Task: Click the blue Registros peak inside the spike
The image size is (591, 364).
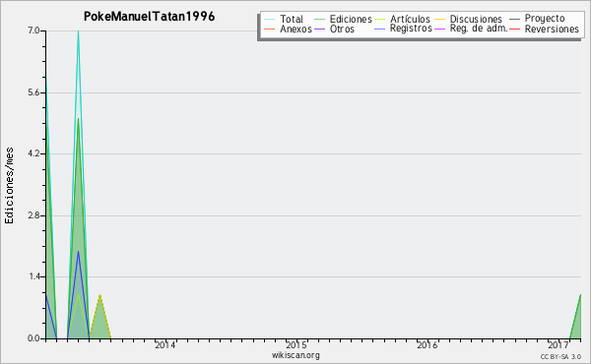Action: 78,252
